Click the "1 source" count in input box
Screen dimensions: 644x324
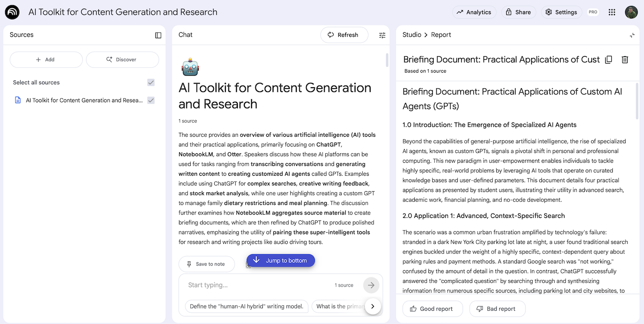pyautogui.click(x=344, y=285)
